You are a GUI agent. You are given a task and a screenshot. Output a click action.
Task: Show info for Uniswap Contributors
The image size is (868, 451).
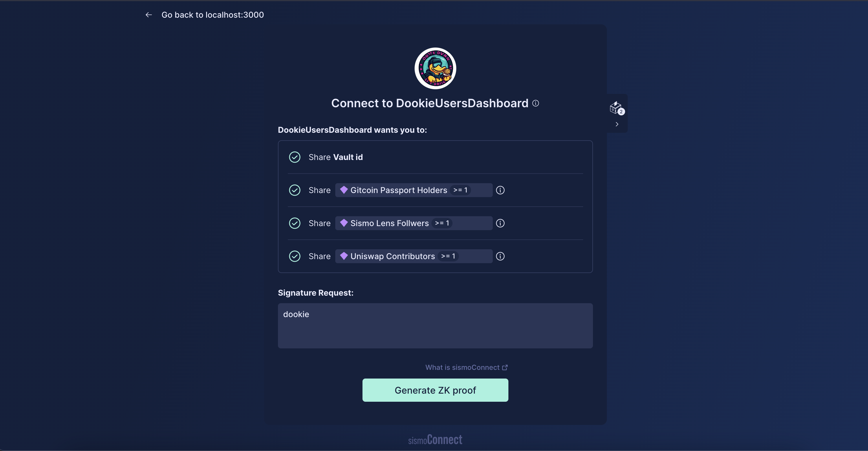pyautogui.click(x=500, y=256)
